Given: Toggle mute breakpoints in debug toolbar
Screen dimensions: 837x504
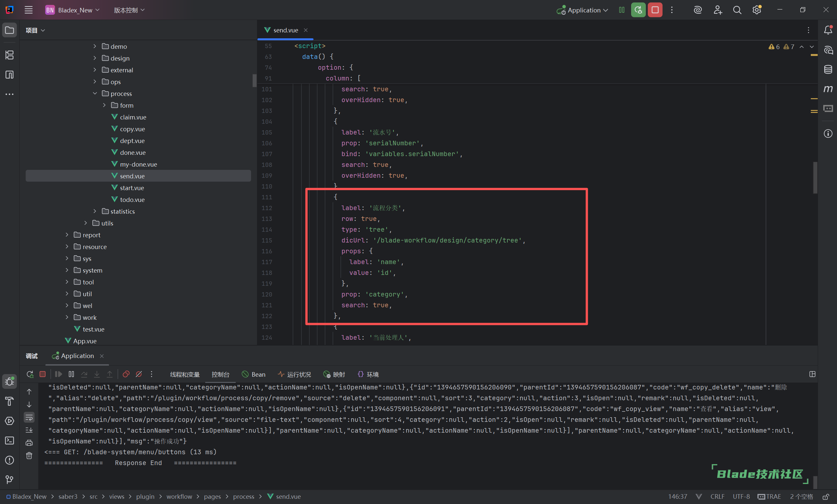Looking at the screenshot, I should [138, 374].
